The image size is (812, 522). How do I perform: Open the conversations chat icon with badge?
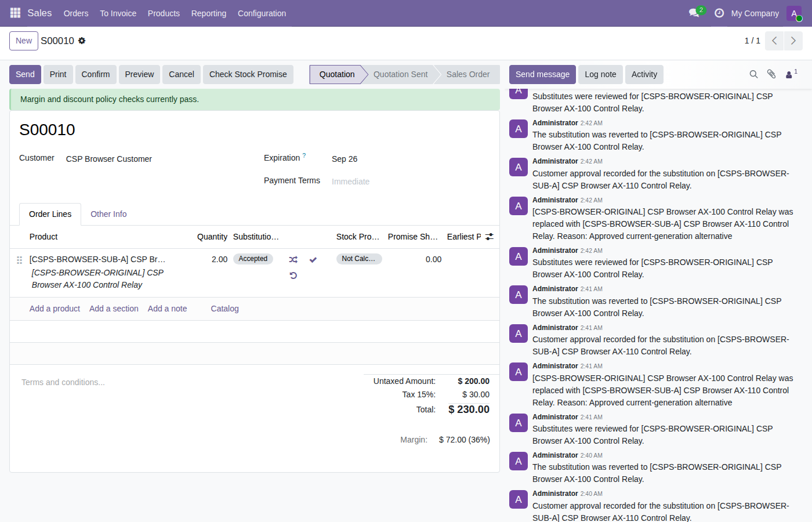[x=694, y=13]
